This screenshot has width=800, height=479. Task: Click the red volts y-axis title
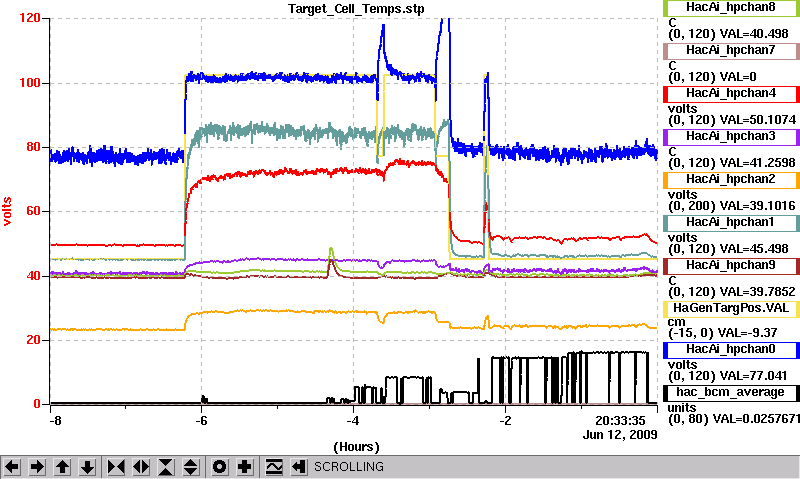tap(7, 211)
